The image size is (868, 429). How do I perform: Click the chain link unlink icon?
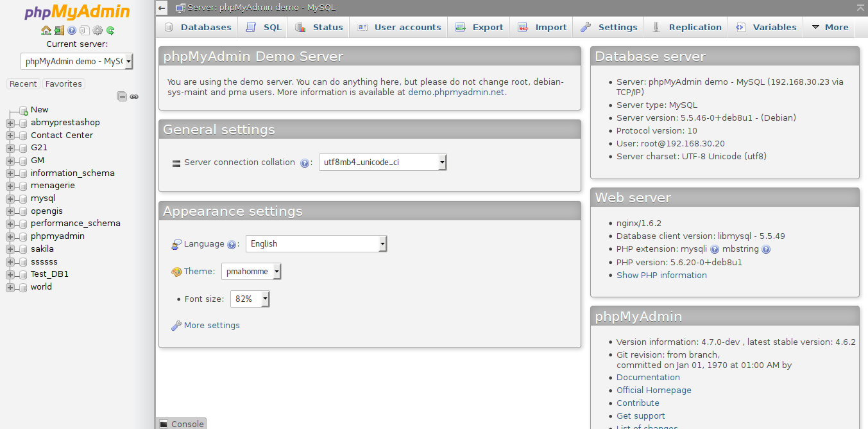coord(134,96)
